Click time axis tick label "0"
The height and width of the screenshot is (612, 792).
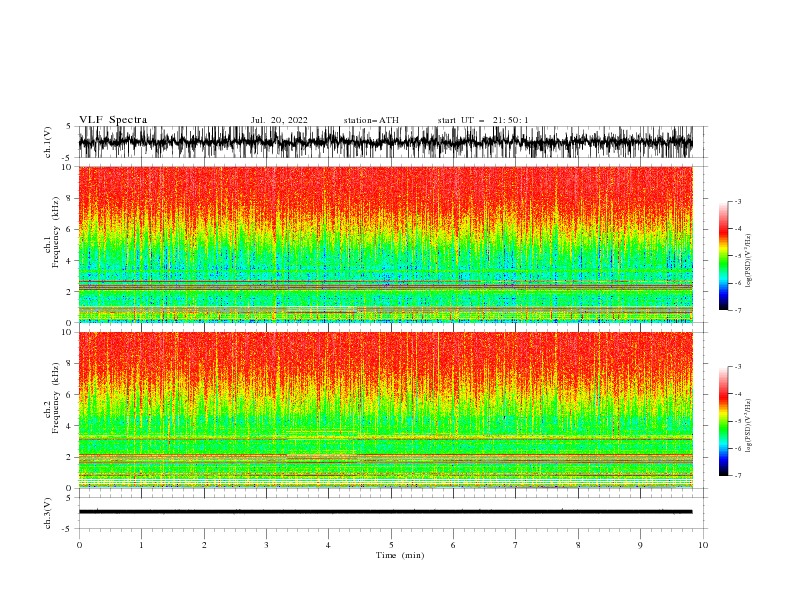(79, 545)
